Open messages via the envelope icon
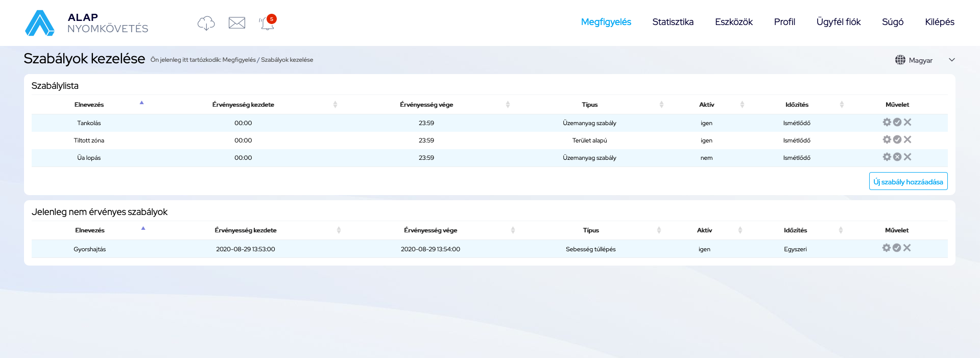The image size is (980, 358). tap(237, 23)
